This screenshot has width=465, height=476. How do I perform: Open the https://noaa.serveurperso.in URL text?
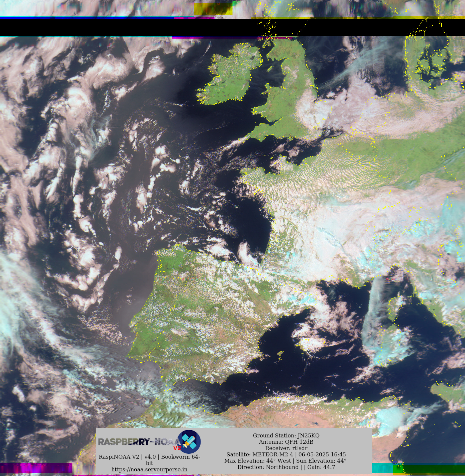[149, 469]
